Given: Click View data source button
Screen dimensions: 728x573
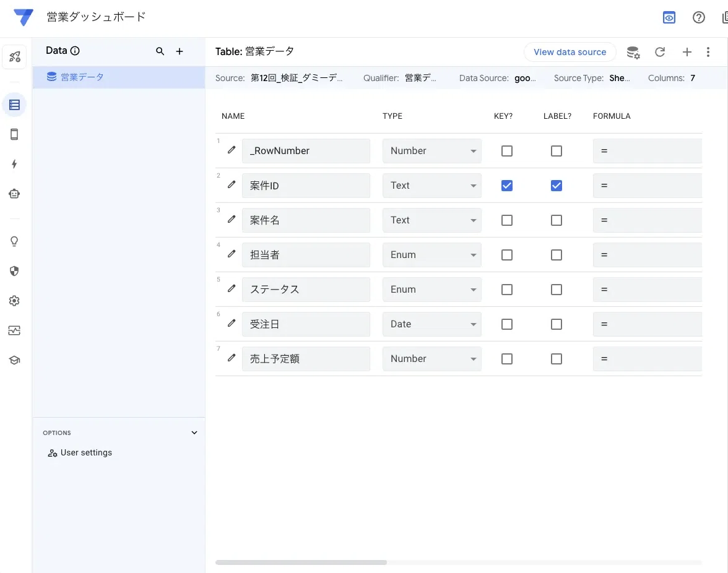Looking at the screenshot, I should pyautogui.click(x=570, y=52).
